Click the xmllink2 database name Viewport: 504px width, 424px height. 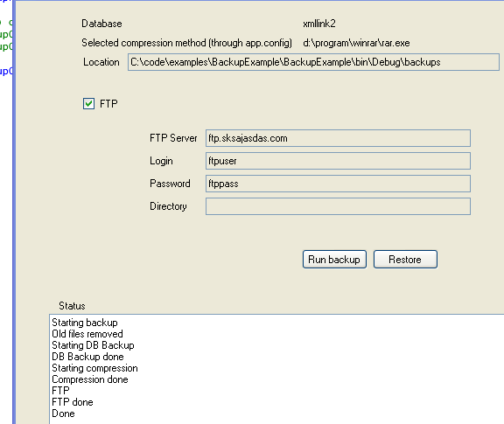tap(319, 24)
